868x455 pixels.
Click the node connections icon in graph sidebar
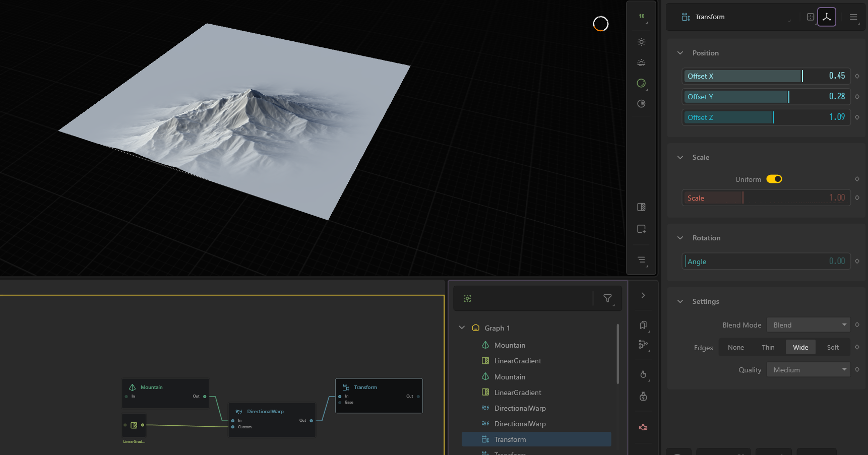coord(643,345)
